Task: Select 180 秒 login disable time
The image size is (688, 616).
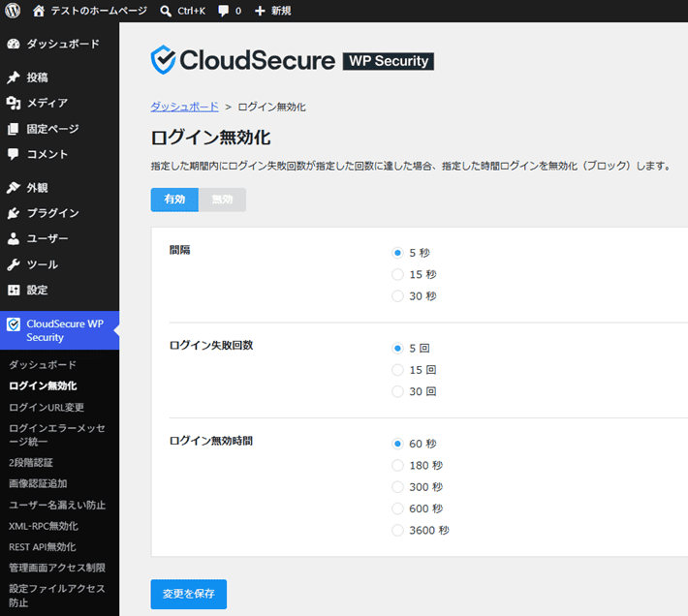Action: (x=397, y=465)
